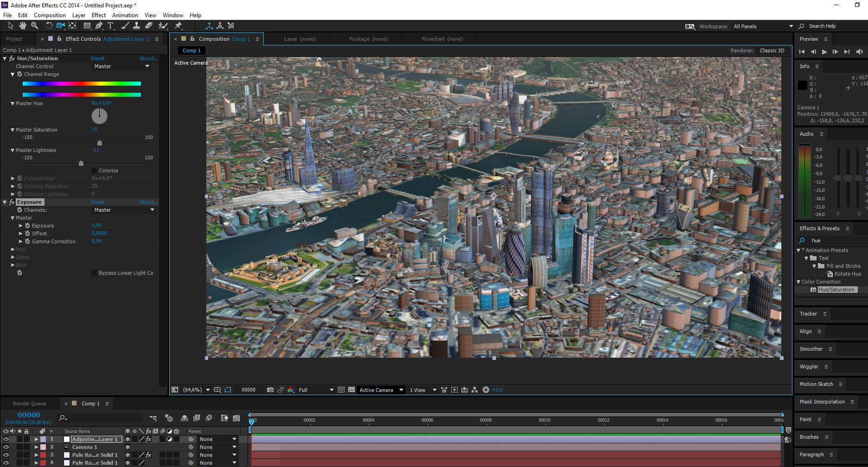Expand Camera 1 layer properties
The width and height of the screenshot is (868, 467).
point(36,447)
